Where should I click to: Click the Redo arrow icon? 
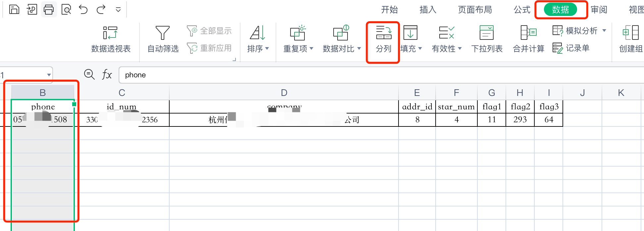101,9
